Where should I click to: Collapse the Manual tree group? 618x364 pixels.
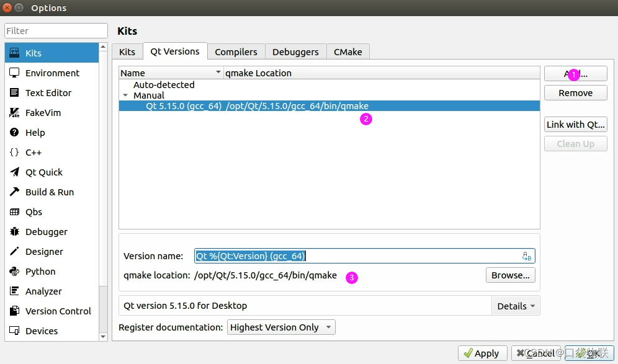[x=125, y=95]
